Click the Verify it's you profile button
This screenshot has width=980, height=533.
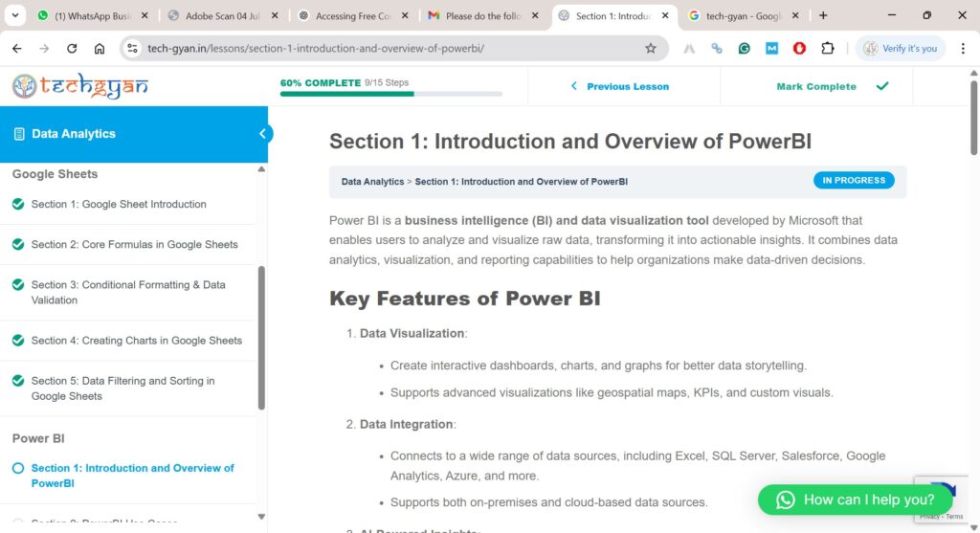point(900,48)
